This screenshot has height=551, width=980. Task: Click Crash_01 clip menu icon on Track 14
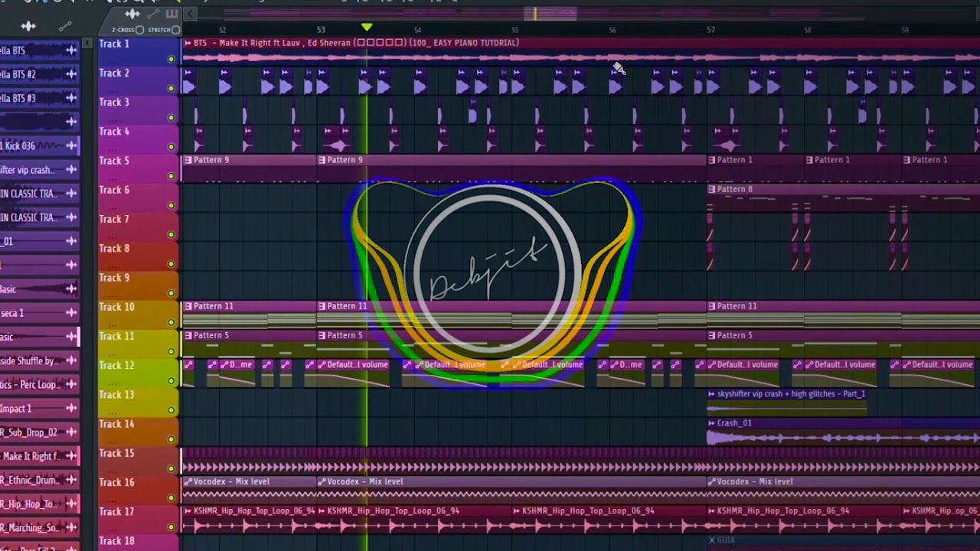tap(711, 423)
